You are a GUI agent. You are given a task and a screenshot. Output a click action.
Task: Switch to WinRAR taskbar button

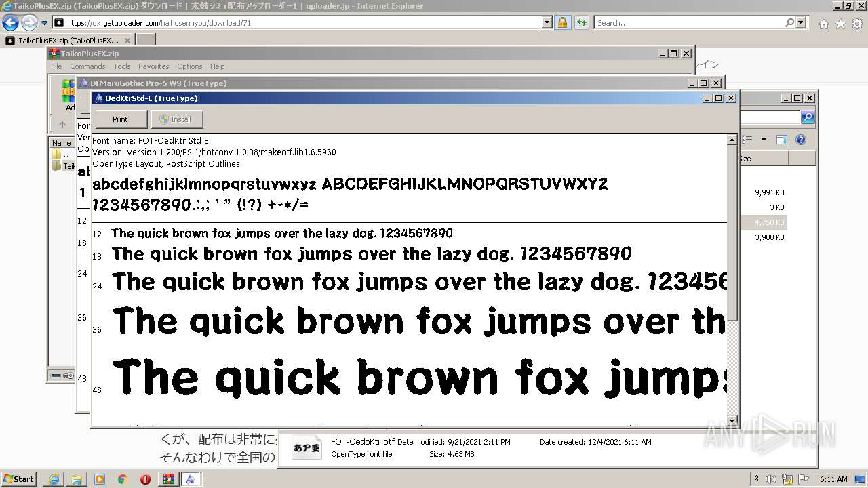[169, 479]
